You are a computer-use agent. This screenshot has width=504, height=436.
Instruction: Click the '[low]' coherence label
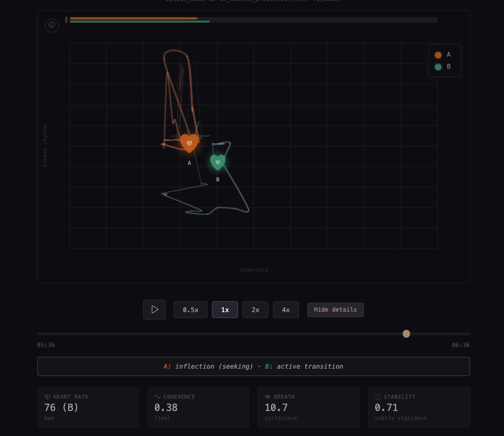(x=162, y=418)
